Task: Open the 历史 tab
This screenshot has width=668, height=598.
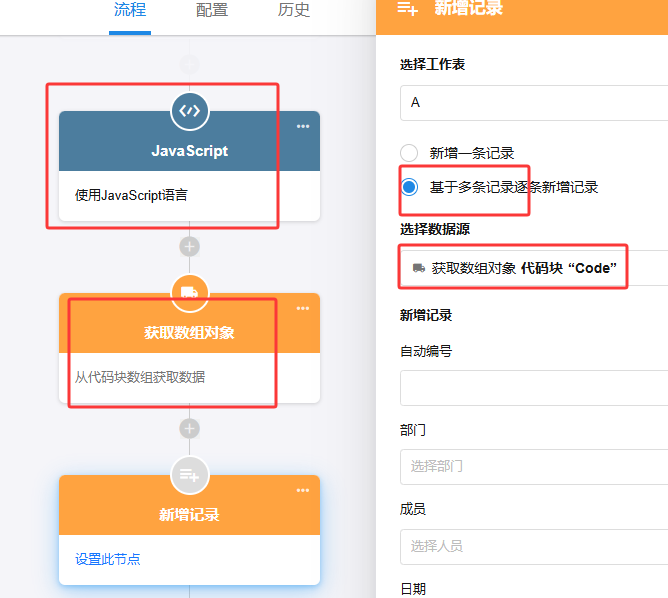Action: pyautogui.click(x=294, y=10)
